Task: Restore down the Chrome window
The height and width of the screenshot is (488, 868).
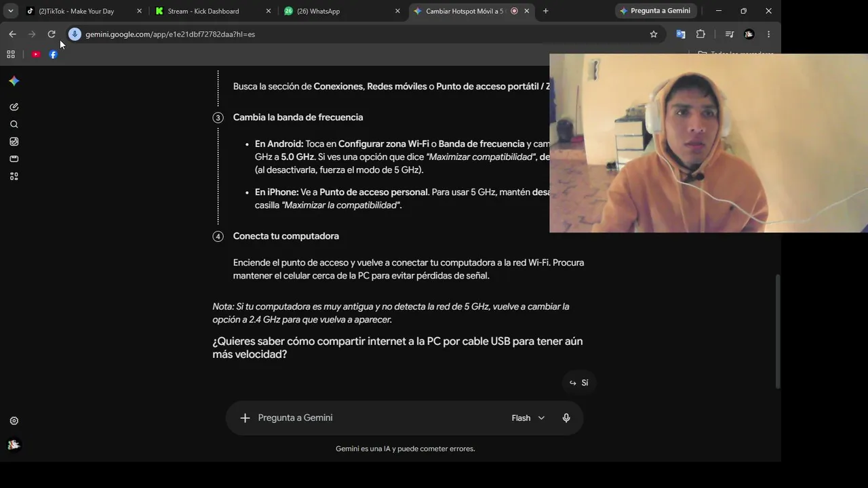Action: point(743,11)
